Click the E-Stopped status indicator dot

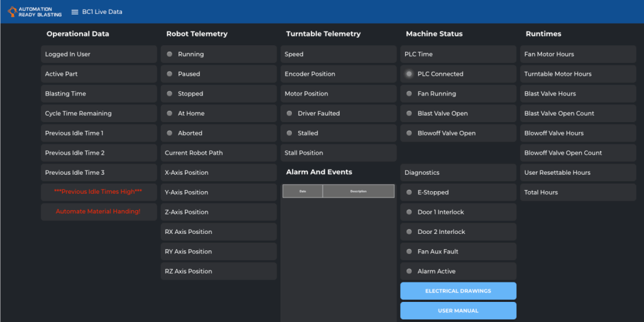tap(409, 192)
